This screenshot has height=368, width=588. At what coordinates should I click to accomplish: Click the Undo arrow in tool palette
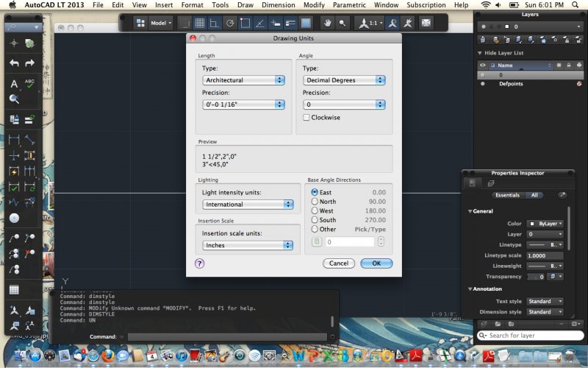(14, 63)
